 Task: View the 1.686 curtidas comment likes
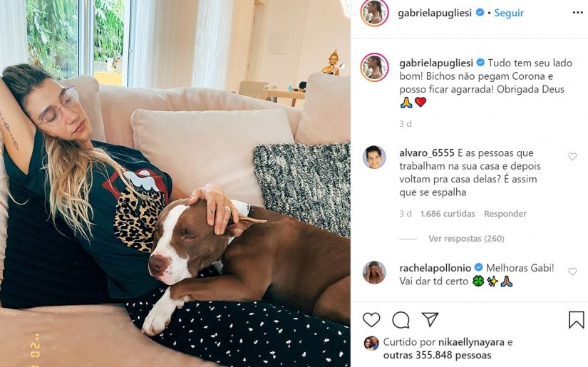(x=448, y=214)
